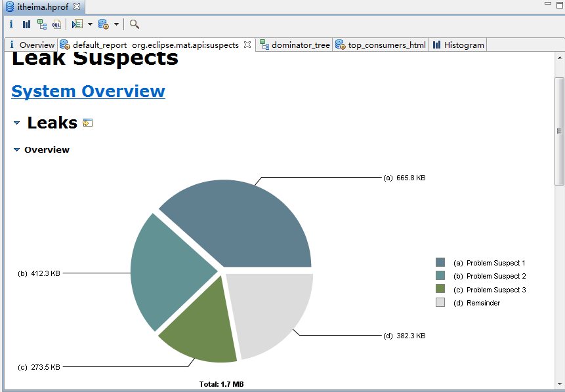Click the '(d) Remainder' legend text
The image size is (565, 392).
click(476, 303)
